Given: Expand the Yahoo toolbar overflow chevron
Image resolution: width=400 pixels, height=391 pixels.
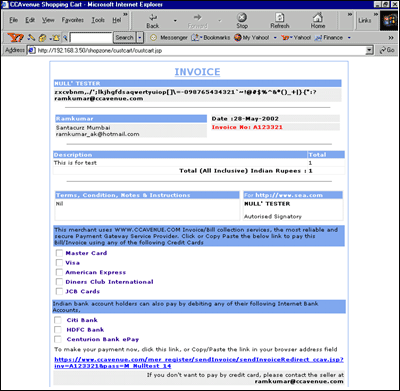Looking at the screenshot, I should click(x=391, y=38).
